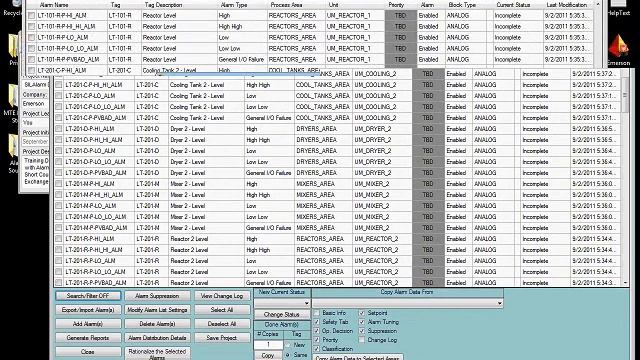
Task: Tick the checkbox for LT-201-C-P-HI_HI_ALM row
Action: tap(59, 85)
